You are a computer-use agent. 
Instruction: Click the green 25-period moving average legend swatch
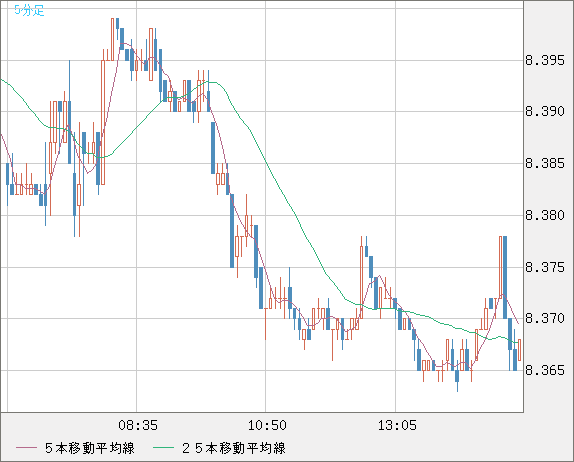coord(163,448)
